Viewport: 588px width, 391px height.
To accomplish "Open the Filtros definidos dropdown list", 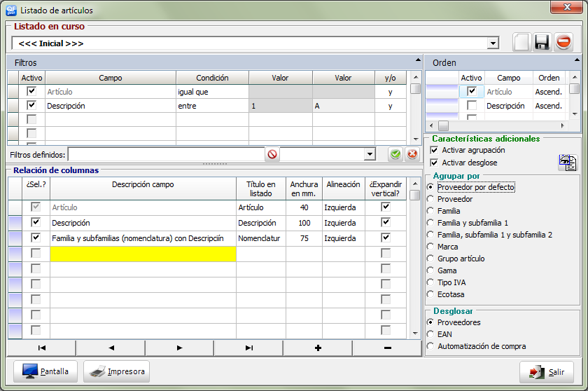I will point(370,154).
